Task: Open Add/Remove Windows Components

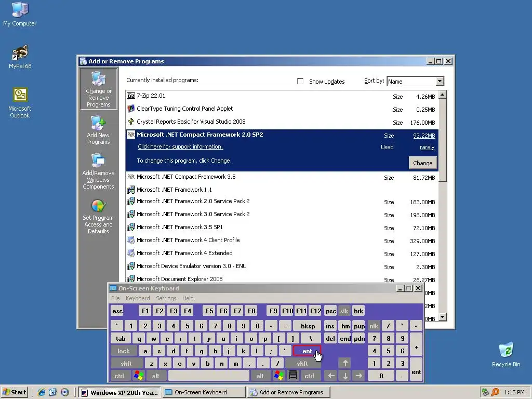Action: point(98,171)
